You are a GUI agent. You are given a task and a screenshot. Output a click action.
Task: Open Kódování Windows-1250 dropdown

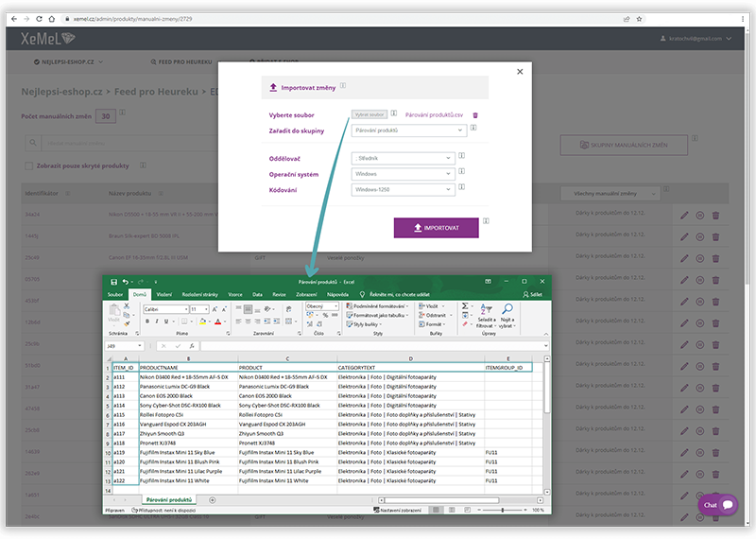coord(404,190)
